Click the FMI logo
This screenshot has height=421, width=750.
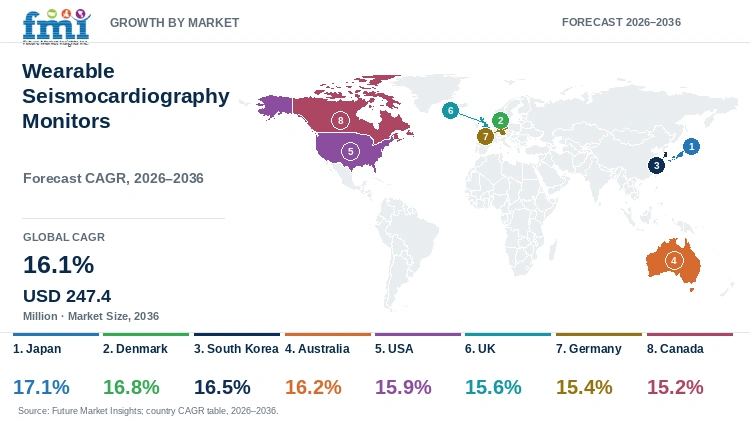point(56,27)
